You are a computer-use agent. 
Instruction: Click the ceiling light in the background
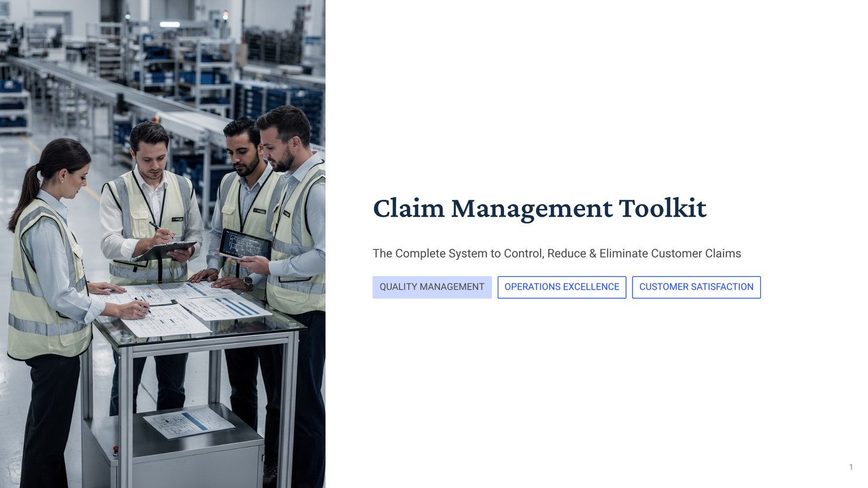(170, 24)
